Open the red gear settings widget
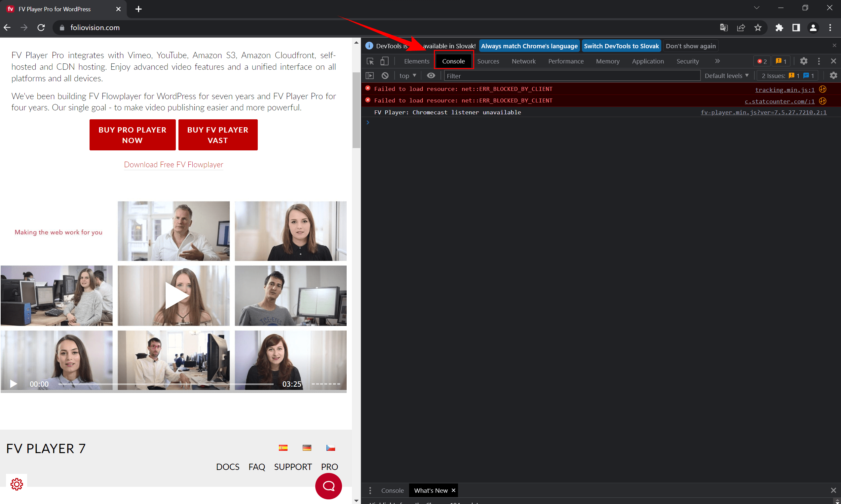 (x=17, y=484)
